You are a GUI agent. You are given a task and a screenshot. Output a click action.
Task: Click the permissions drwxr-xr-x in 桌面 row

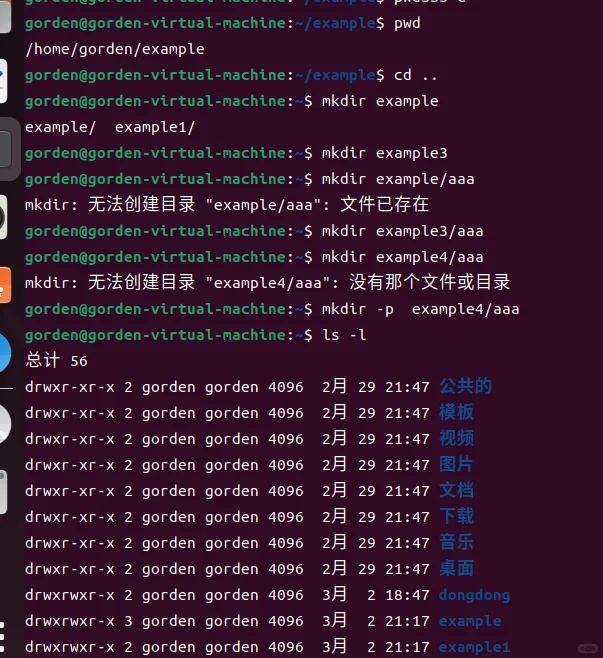[70, 569]
